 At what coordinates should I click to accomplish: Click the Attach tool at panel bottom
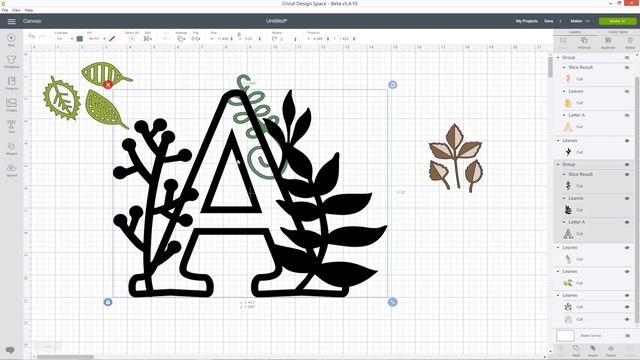point(593,351)
